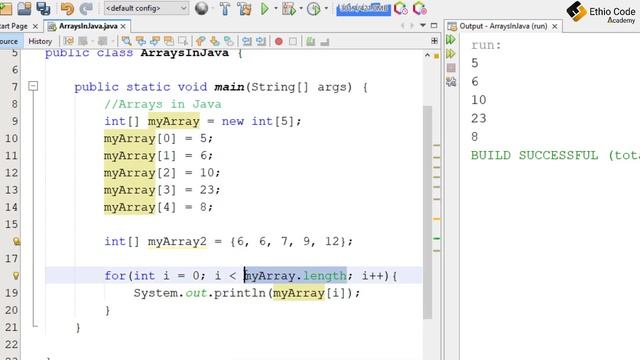Shift line left
The height and width of the screenshot is (360, 640).
(247, 41)
